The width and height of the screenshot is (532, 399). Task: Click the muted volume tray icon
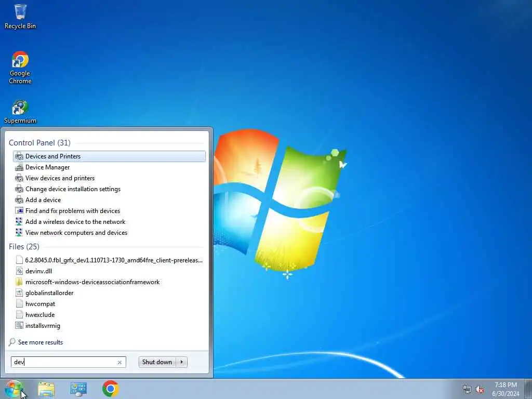[x=480, y=389]
